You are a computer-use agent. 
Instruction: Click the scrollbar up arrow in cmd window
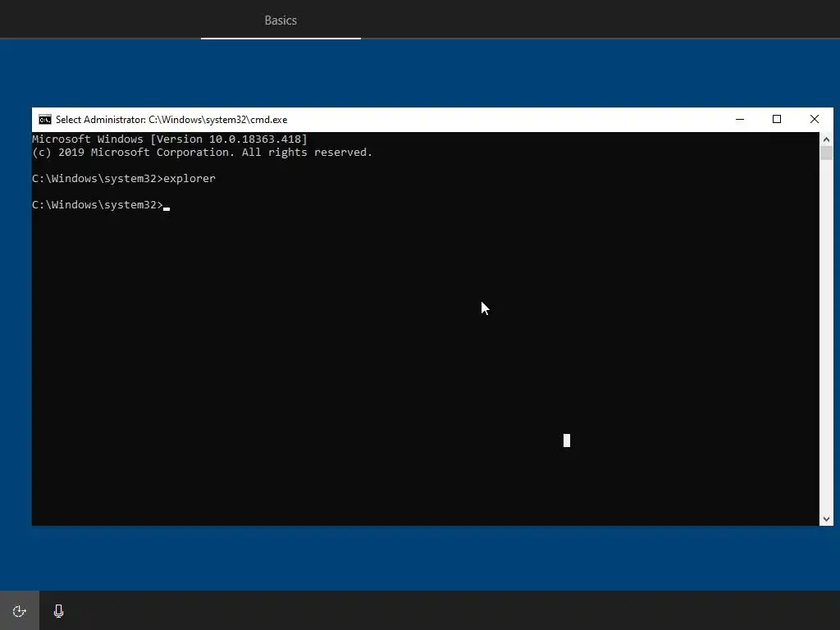[x=826, y=139]
